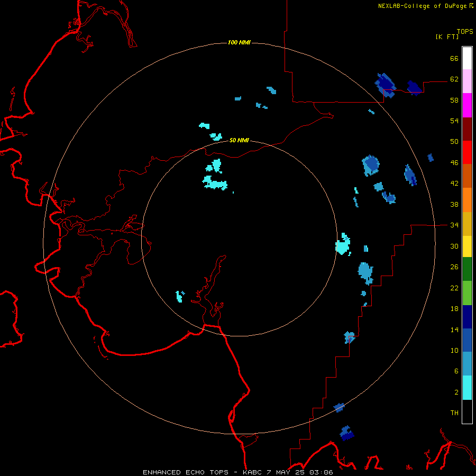Click the legend value 10
Viewport: 476px width, 476px height.
[x=454, y=351]
